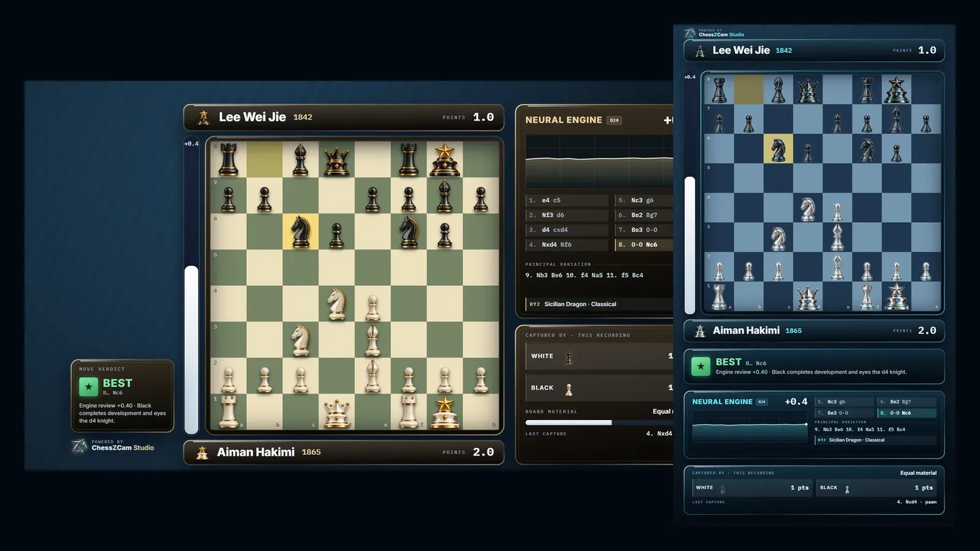Click the landscape principal variation line '9. Nb3 Be6'

(584, 275)
